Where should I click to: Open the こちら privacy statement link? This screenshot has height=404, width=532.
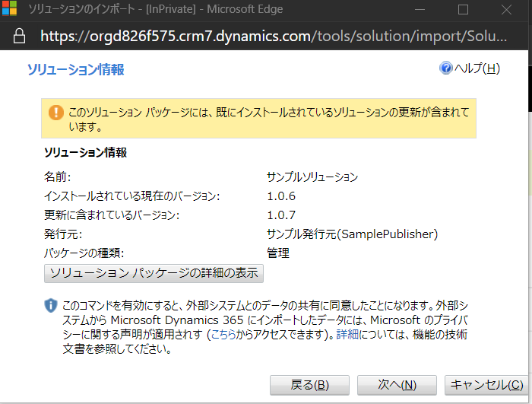(x=223, y=335)
